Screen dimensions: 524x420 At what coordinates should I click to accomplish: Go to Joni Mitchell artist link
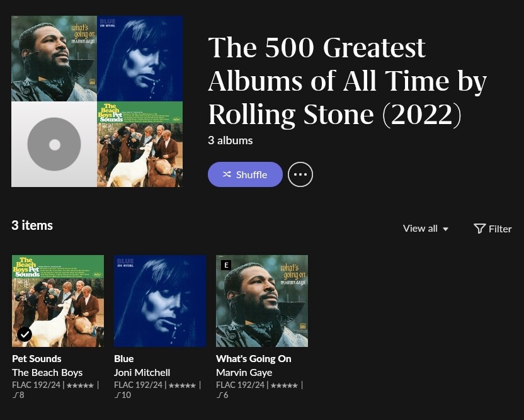pyautogui.click(x=142, y=372)
